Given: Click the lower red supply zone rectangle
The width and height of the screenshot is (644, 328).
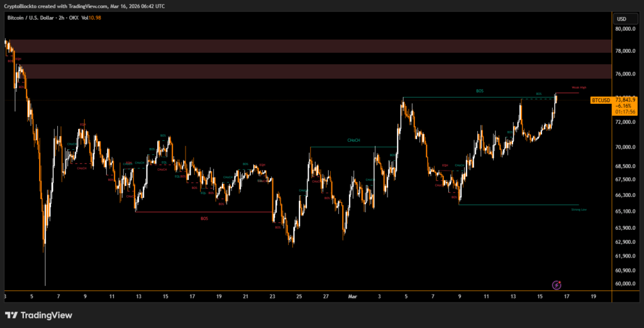Looking at the screenshot, I should (x=308, y=71).
